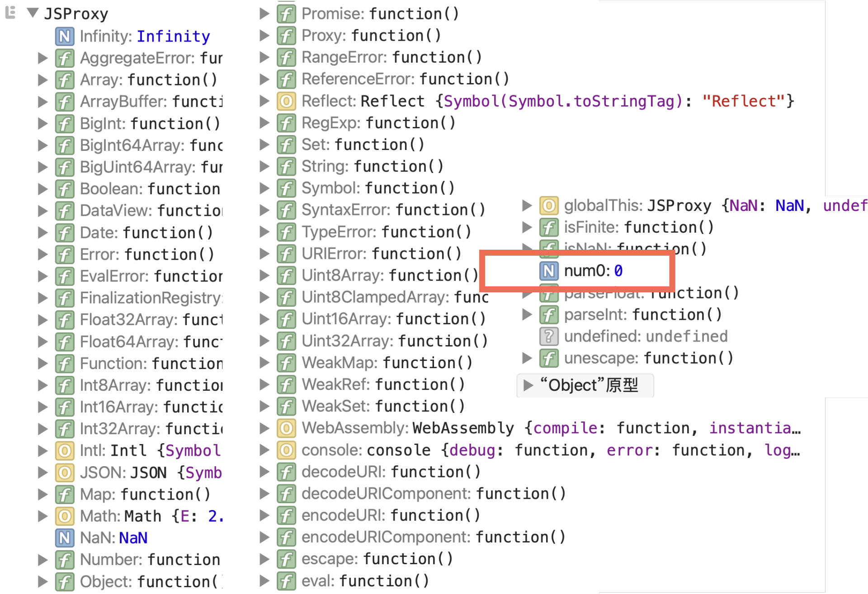Expand the Intl object node
The image size is (868, 594).
(x=42, y=450)
